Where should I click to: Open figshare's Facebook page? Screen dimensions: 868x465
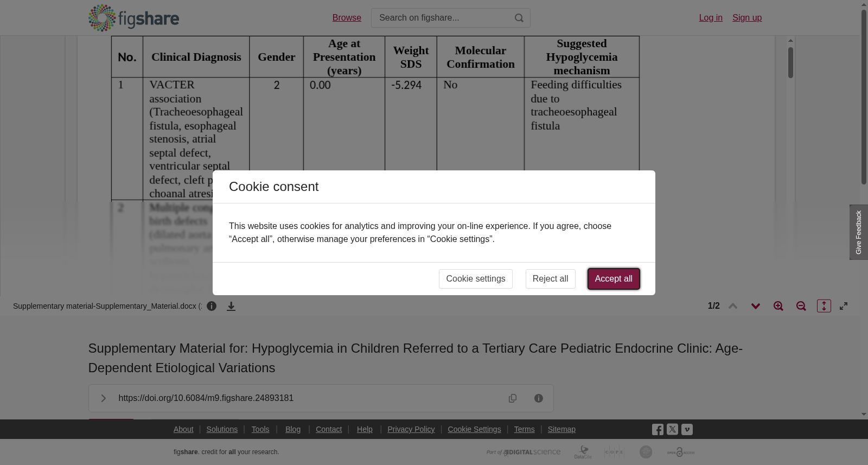coord(658,429)
